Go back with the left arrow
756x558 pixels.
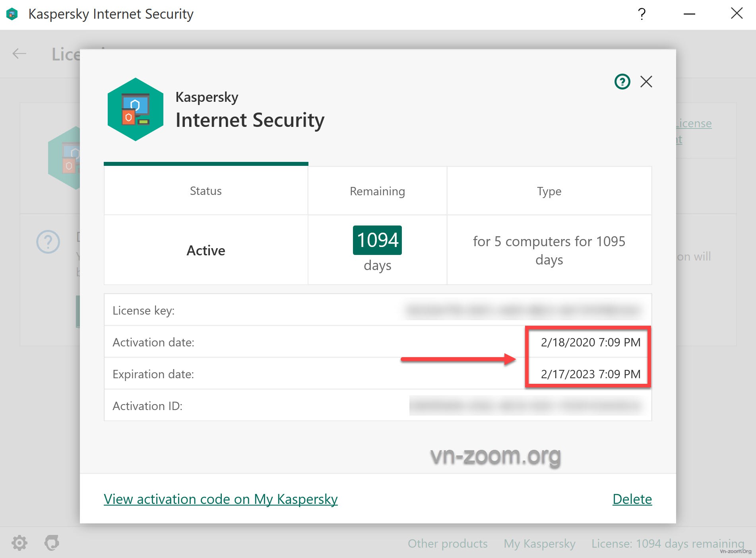click(x=19, y=54)
